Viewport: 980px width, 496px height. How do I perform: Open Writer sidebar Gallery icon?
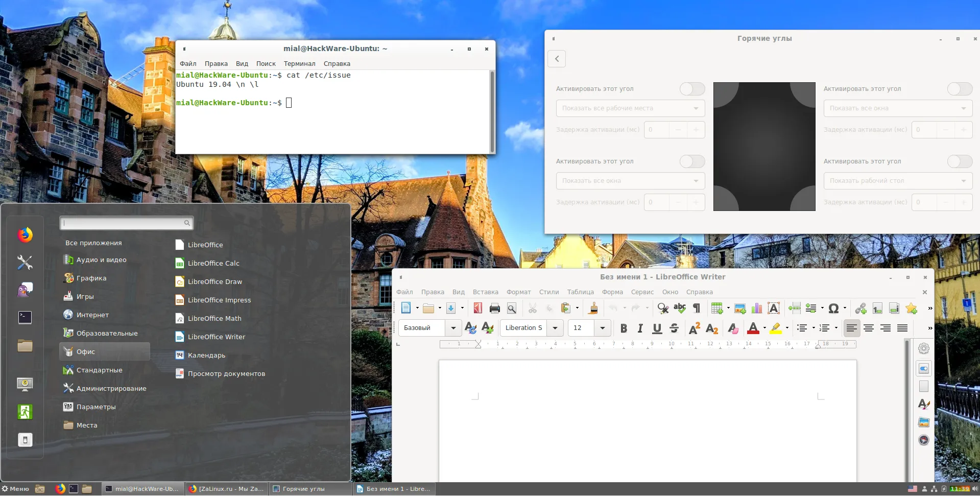[923, 422]
